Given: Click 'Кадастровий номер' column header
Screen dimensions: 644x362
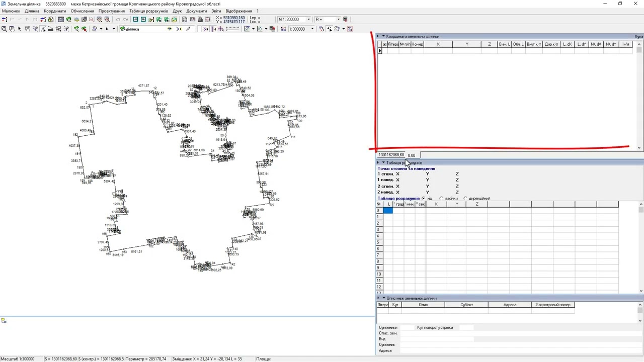Looking at the screenshot, I should tap(553, 305).
